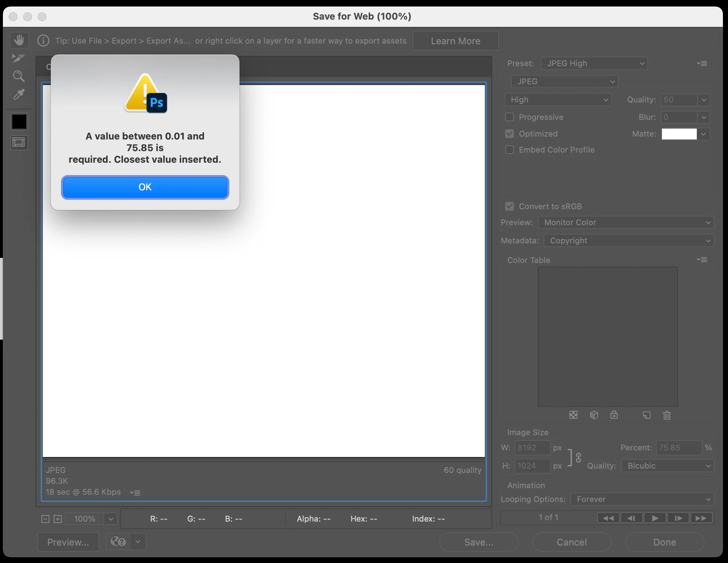
Task: Toggle slices visibility icon
Action: click(x=19, y=142)
